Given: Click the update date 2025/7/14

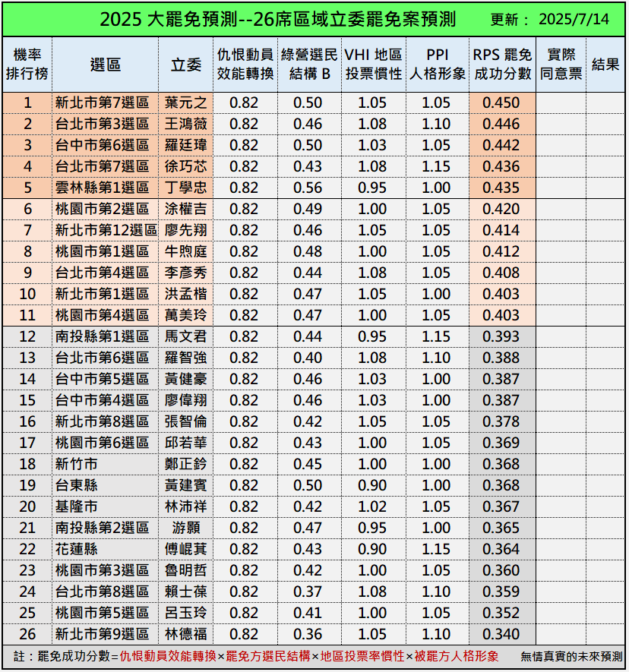Looking at the screenshot, I should [574, 19].
